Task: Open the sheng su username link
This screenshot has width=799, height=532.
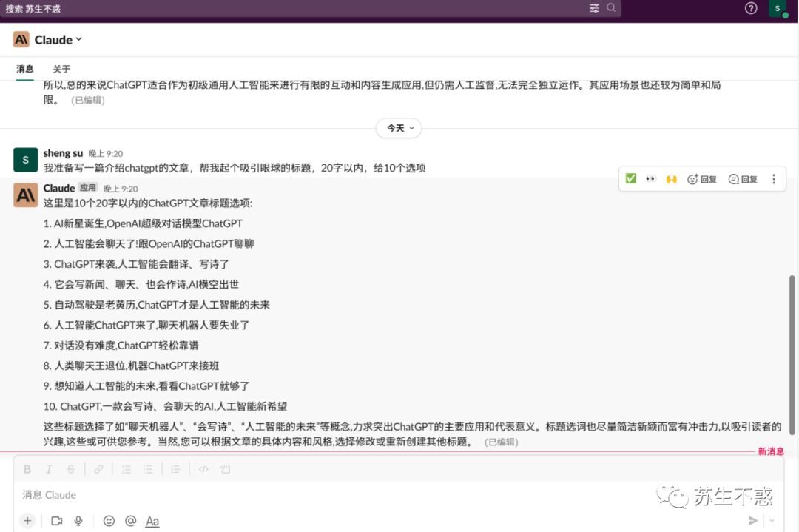Action: pos(63,153)
